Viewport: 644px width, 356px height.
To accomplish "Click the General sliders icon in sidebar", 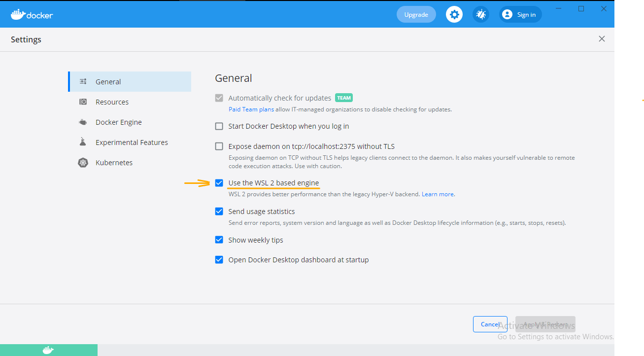I will (83, 82).
